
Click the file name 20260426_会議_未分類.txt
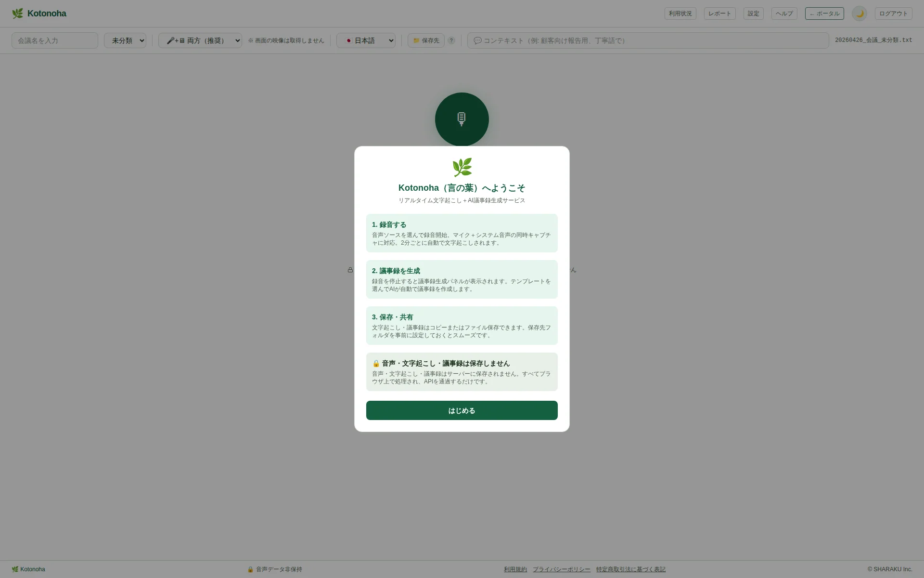click(873, 40)
